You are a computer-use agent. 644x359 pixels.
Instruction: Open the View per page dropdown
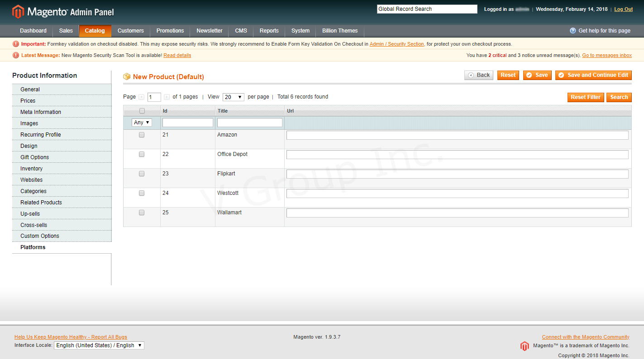tap(233, 97)
